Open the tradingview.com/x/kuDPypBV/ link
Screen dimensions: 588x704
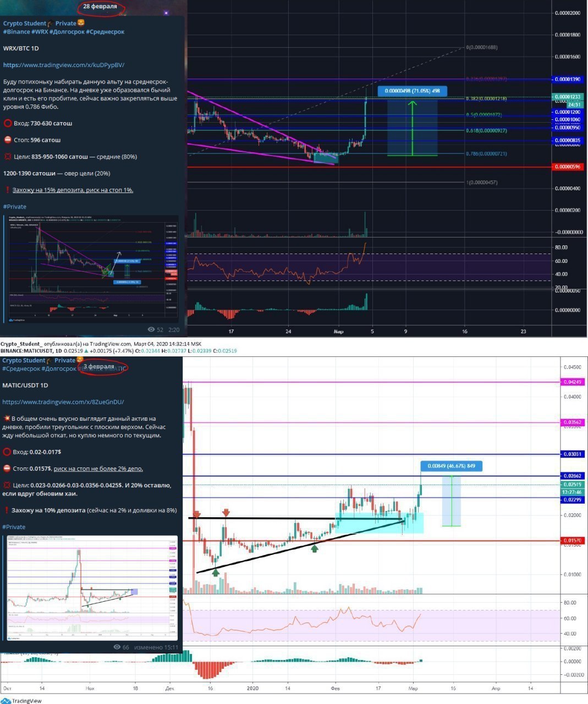coord(64,65)
